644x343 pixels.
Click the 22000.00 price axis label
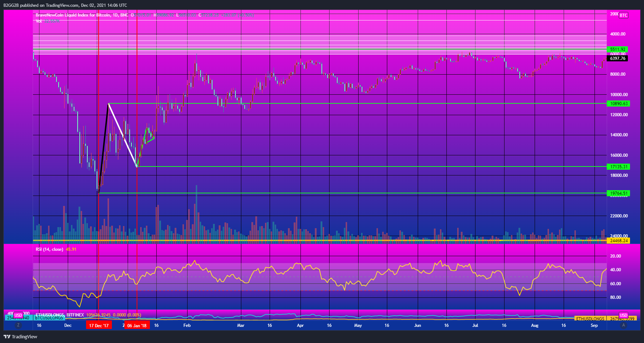619,216
